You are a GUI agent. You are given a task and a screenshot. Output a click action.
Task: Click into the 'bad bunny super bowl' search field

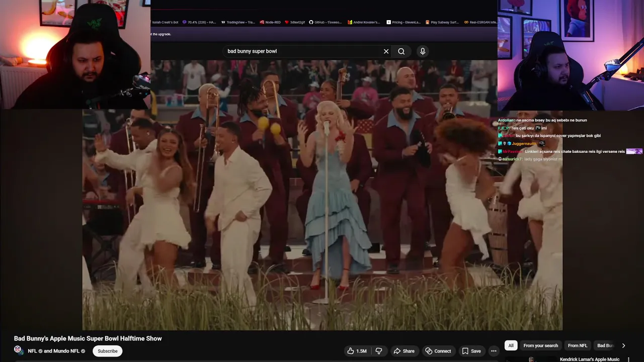(302, 51)
